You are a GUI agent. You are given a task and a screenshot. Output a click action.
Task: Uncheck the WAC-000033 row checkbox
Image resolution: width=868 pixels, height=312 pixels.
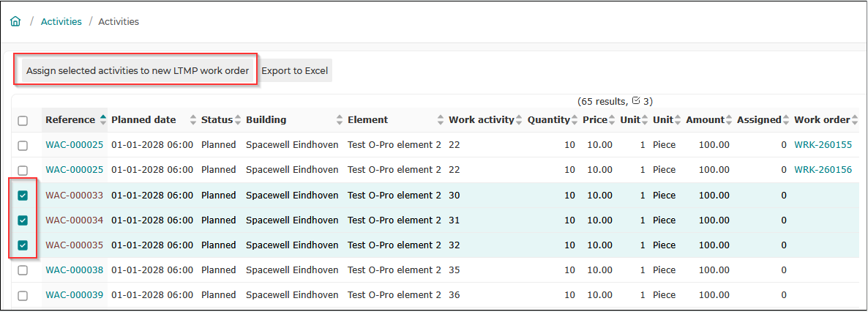[23, 195]
